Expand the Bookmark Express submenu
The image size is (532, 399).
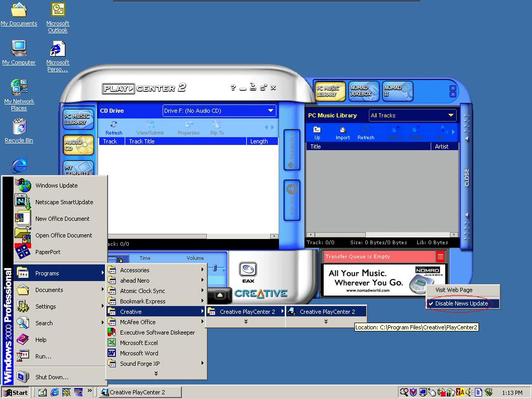(156, 301)
